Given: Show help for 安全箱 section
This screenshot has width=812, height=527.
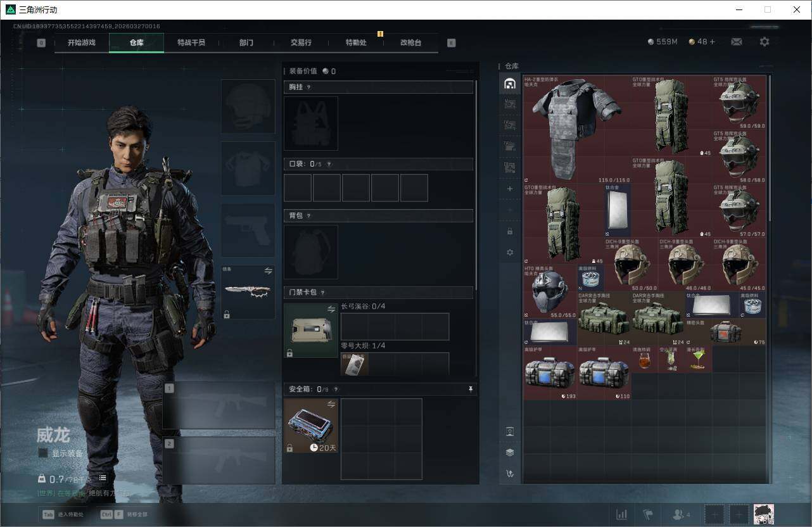Looking at the screenshot, I should click(x=335, y=390).
